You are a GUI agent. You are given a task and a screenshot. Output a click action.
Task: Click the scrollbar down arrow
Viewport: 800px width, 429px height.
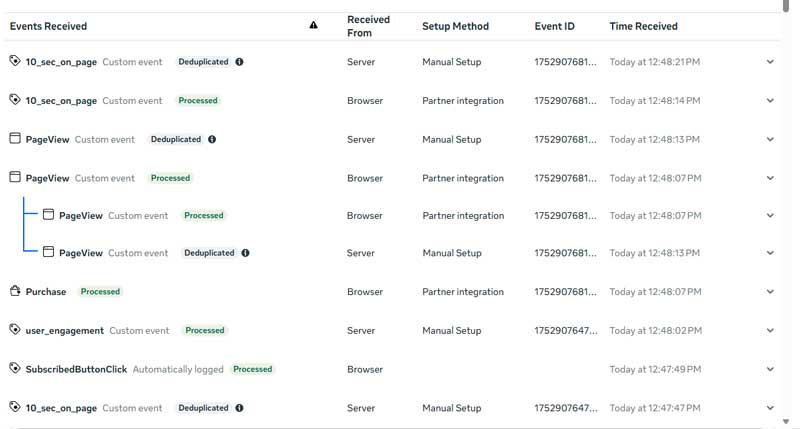[786, 421]
